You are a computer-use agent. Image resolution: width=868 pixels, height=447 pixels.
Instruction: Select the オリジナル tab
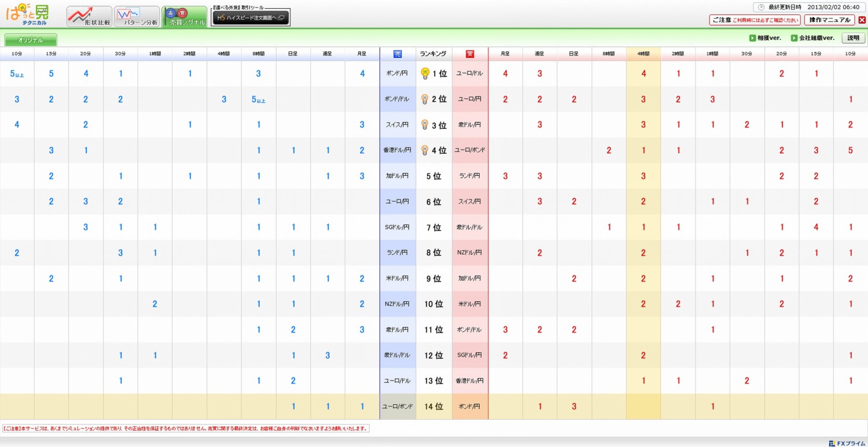point(31,40)
